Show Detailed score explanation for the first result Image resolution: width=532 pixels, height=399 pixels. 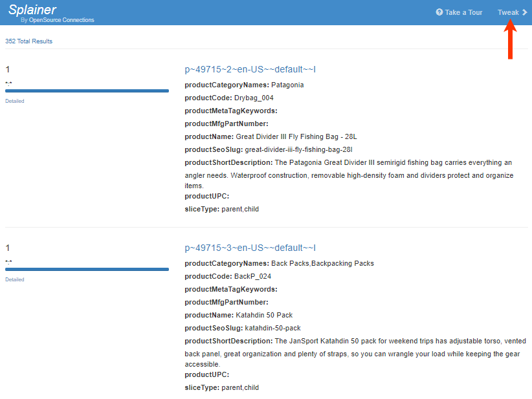click(x=14, y=100)
